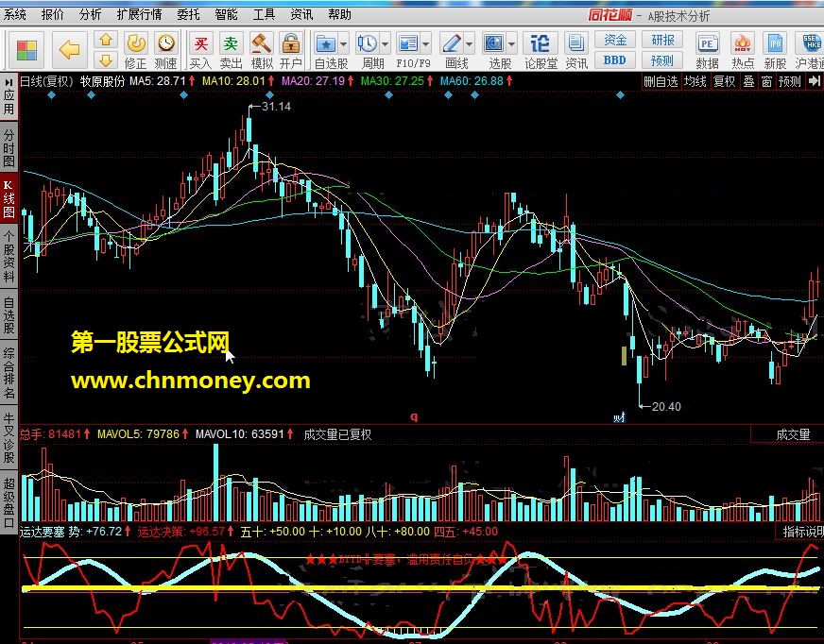Click the 资金 button
The width and height of the screenshot is (824, 644).
615,40
